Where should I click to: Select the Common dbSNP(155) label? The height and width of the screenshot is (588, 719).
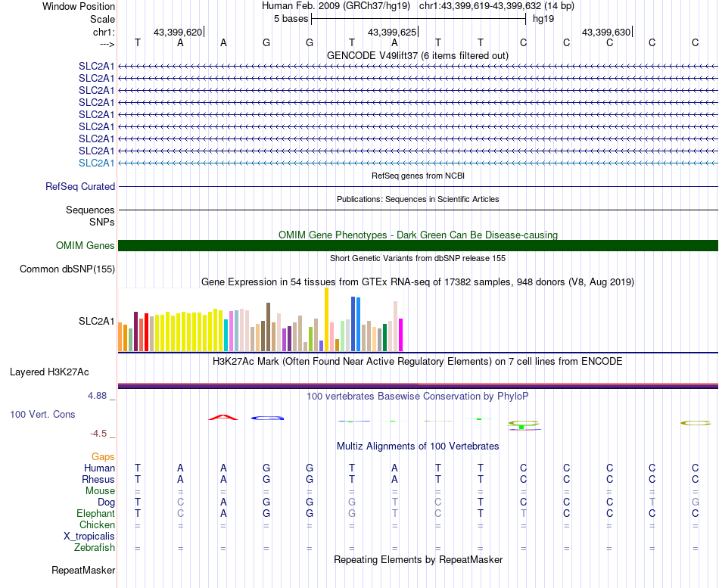[67, 269]
